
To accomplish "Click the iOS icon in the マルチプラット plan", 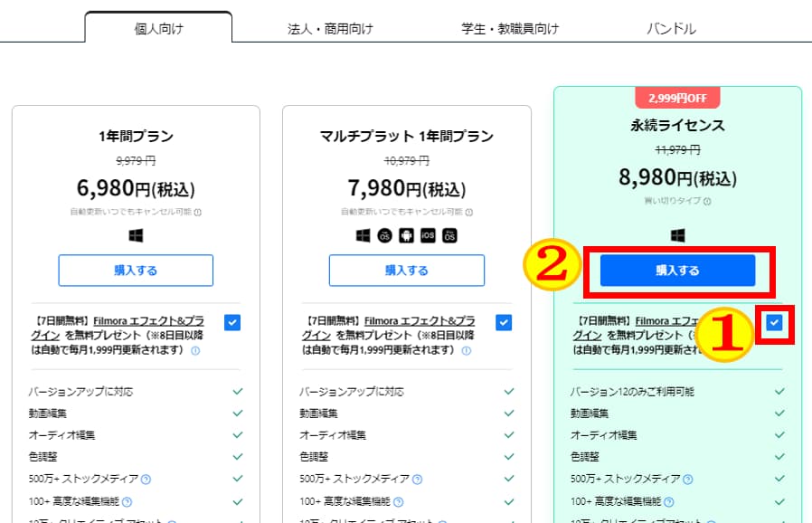I will click(428, 236).
